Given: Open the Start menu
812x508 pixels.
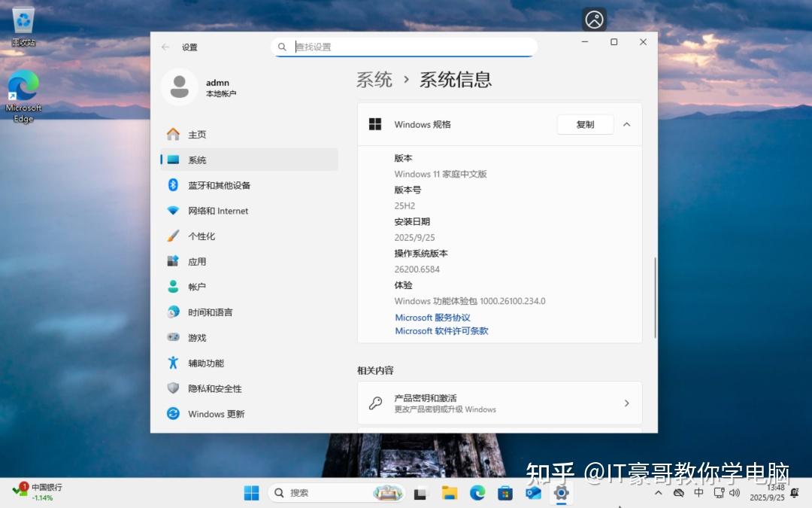Looking at the screenshot, I should 251,492.
